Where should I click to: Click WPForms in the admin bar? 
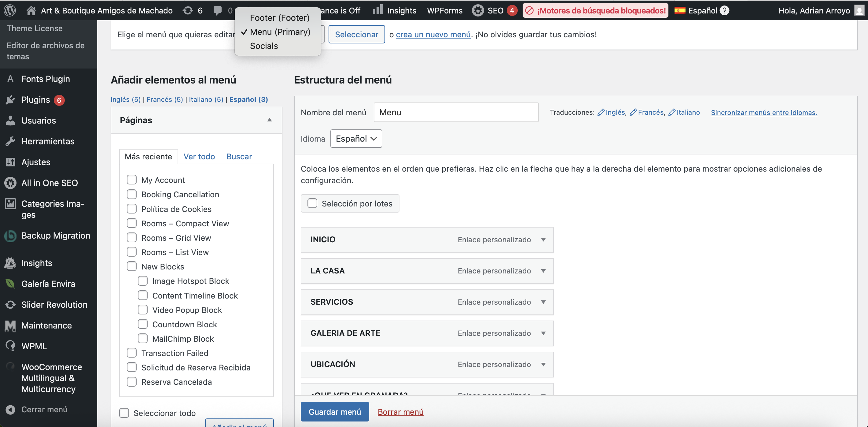[x=444, y=10]
